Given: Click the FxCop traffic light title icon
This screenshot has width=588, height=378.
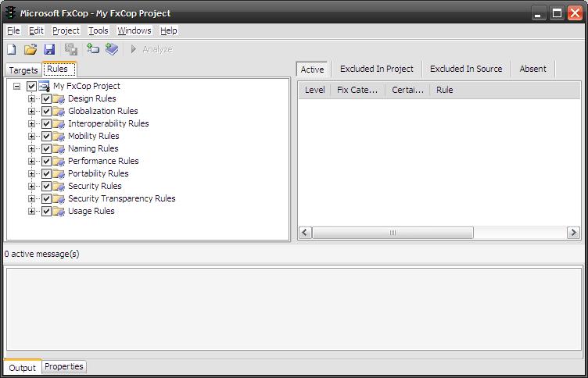Looking at the screenshot, I should (11, 12).
